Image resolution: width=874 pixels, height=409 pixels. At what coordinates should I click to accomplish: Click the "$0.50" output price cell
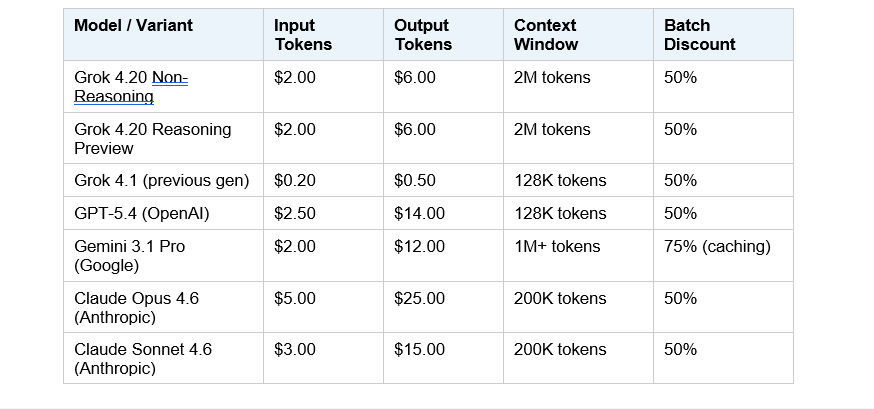pos(415,181)
